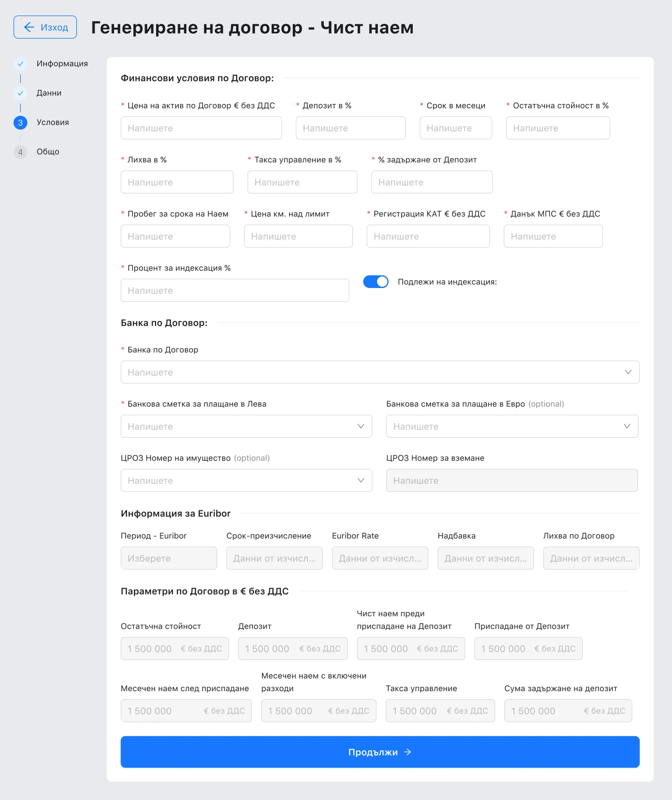Screen dimensions: 672x800
Task: Click the step number 4 circle
Action: click(x=21, y=152)
